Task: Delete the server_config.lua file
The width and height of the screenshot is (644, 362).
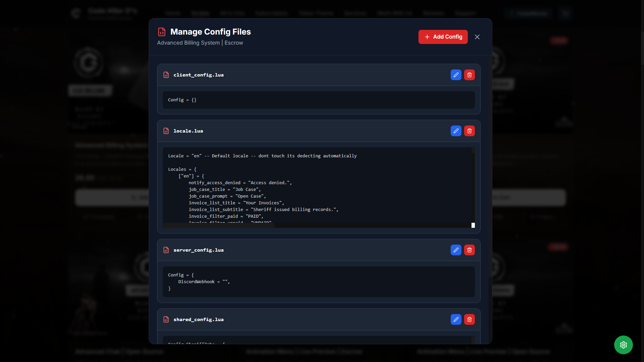Action: click(469, 250)
